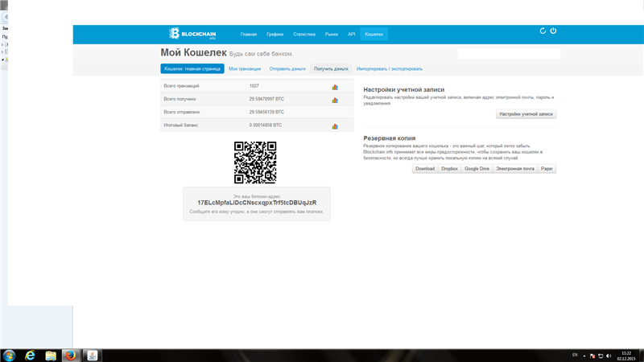This screenshot has height=362, width=644.
Task: Click the balance 0.00014858 BTC
Action: tap(266, 125)
